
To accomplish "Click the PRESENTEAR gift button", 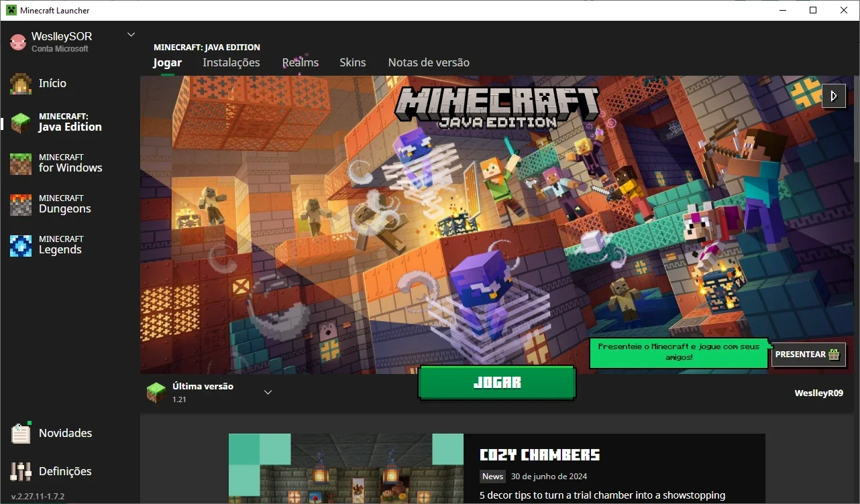I will [x=808, y=354].
